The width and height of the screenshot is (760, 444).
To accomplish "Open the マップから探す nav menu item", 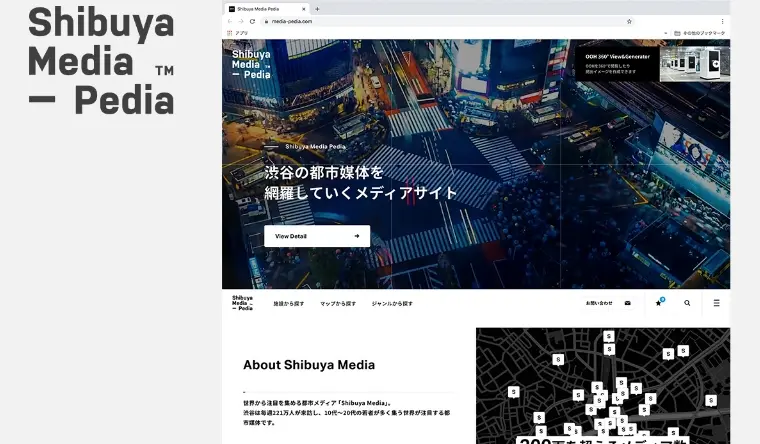I will 338,303.
